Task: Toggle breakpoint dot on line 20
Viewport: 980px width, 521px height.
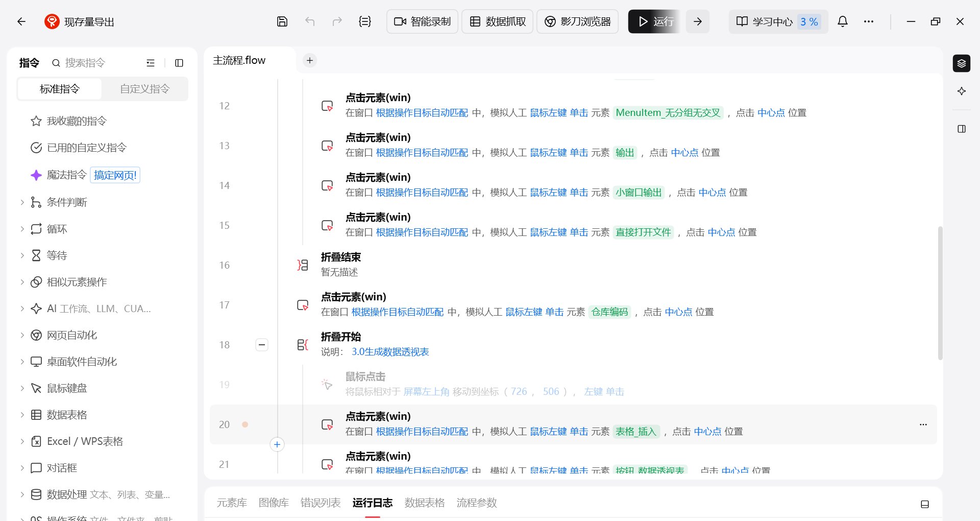Action: 245,424
